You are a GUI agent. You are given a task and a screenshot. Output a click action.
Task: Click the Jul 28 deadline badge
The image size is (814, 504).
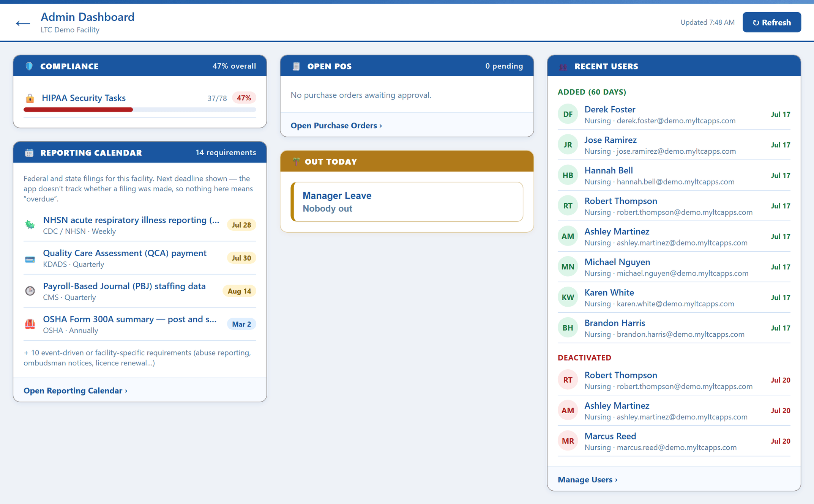[241, 225]
